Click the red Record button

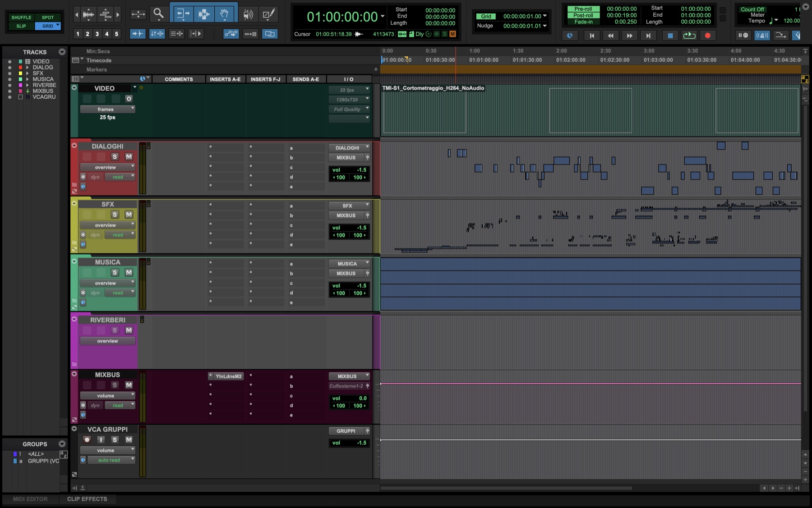click(x=708, y=35)
